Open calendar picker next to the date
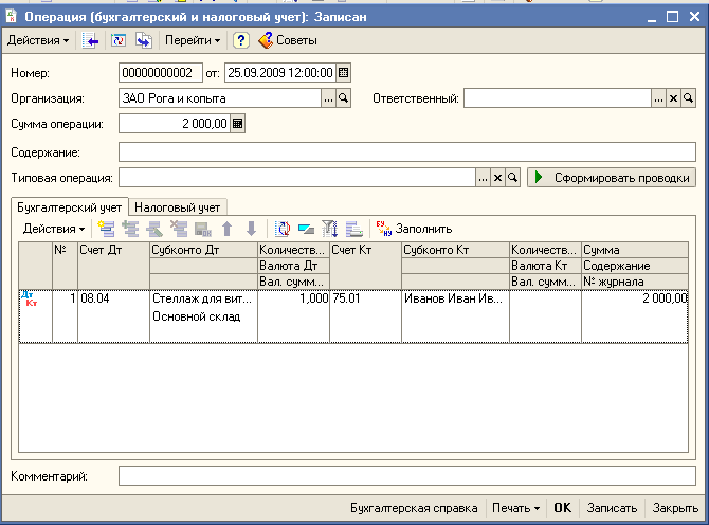The image size is (709, 525). 344,72
